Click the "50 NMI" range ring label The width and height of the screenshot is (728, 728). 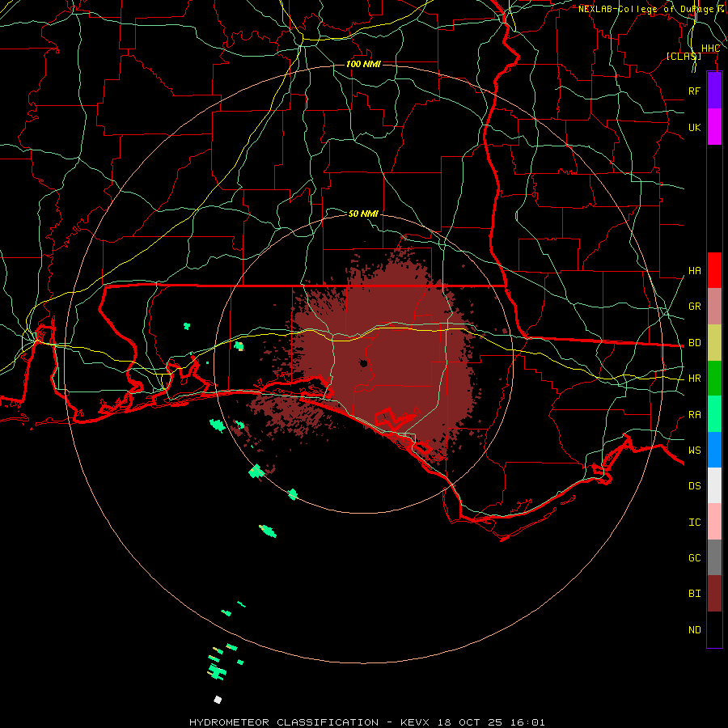[x=363, y=214]
